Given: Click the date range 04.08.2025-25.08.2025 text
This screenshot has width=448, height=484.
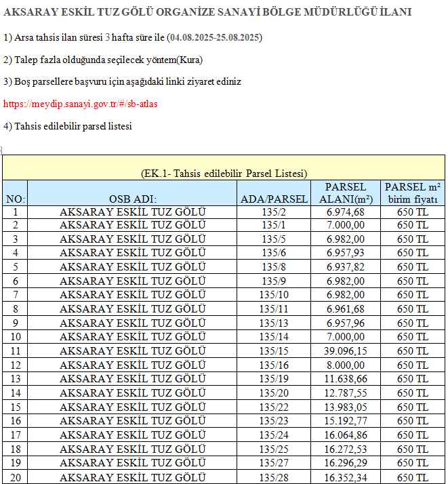Looking at the screenshot, I should point(215,37).
